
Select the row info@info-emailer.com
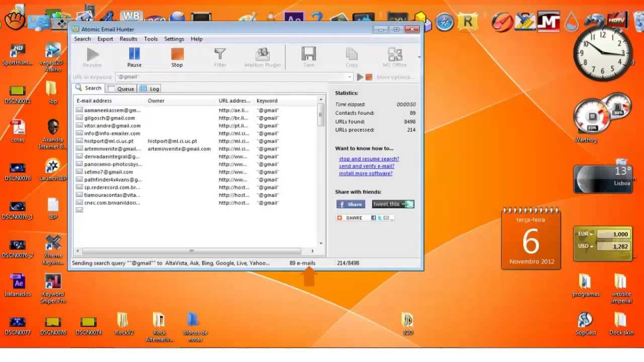pos(196,133)
